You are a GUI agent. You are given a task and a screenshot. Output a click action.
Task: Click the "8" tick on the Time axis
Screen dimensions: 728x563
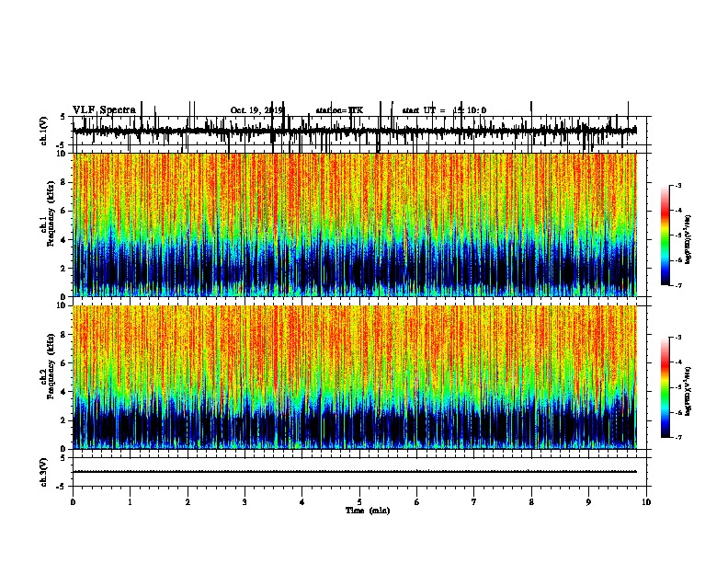coord(531,502)
